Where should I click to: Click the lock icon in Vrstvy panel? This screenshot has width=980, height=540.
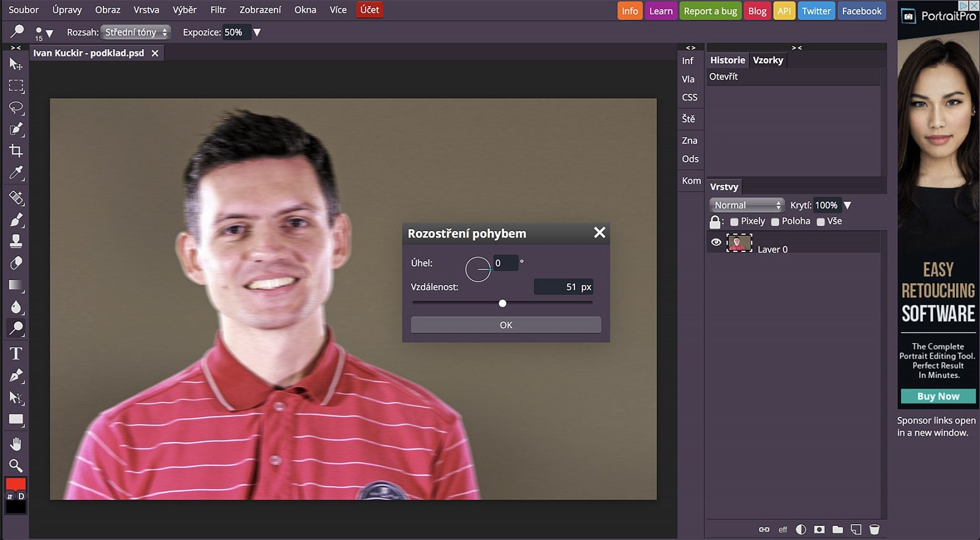[x=715, y=221]
